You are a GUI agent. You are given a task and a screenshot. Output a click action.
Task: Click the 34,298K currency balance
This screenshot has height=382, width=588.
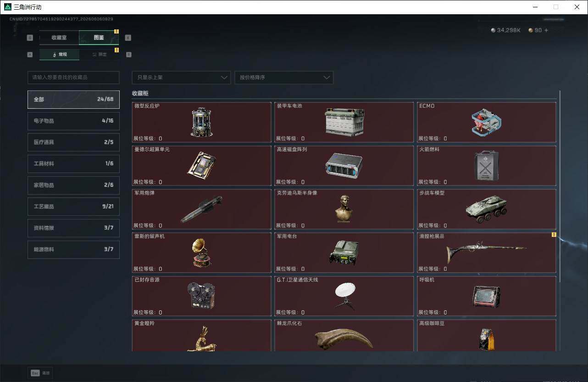point(509,30)
